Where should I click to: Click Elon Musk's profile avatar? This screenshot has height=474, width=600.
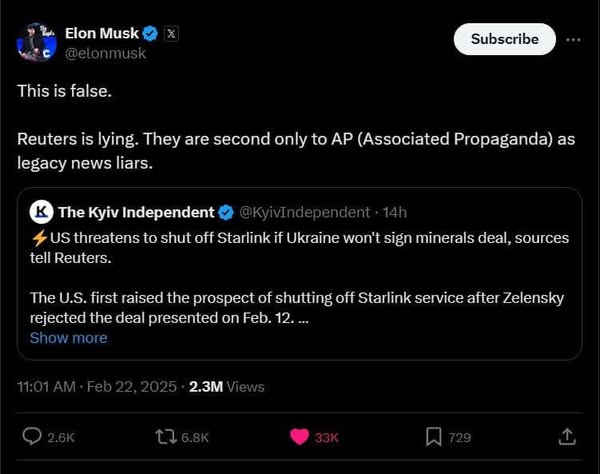click(36, 41)
